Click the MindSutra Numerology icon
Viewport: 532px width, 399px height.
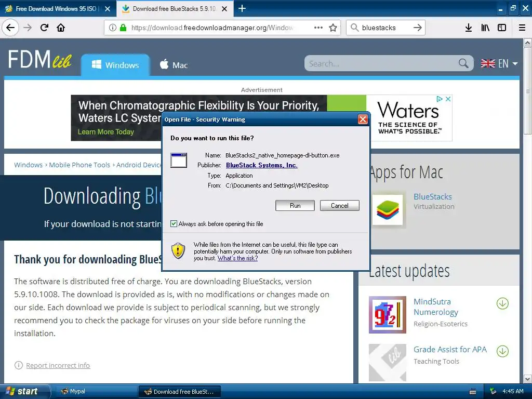coord(388,314)
